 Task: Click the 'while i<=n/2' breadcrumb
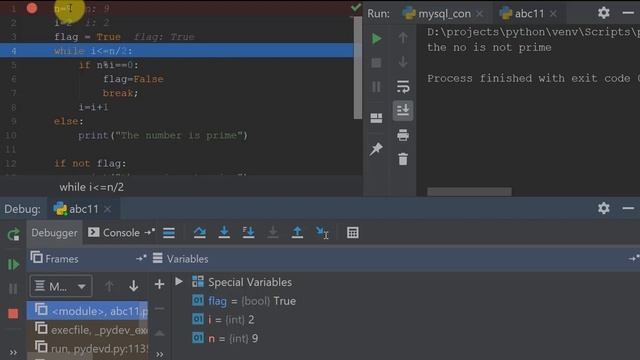92,187
